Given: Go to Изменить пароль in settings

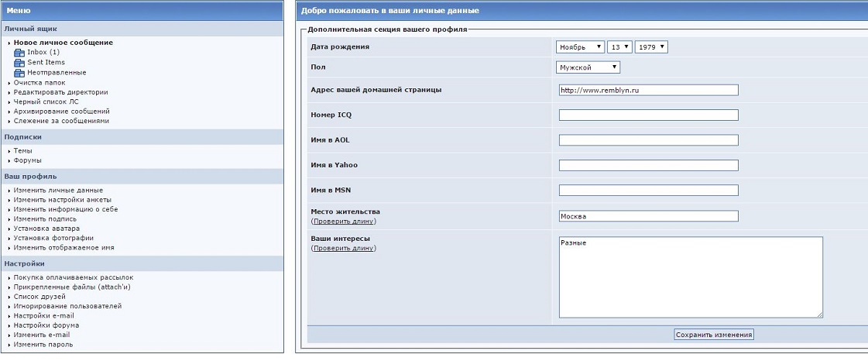Looking at the screenshot, I should pos(43,345).
